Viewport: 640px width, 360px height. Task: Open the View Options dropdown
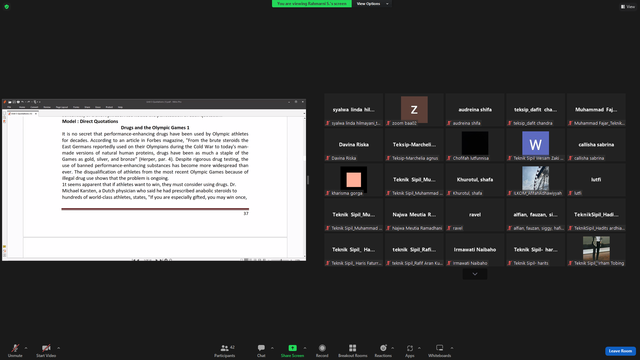click(x=372, y=4)
